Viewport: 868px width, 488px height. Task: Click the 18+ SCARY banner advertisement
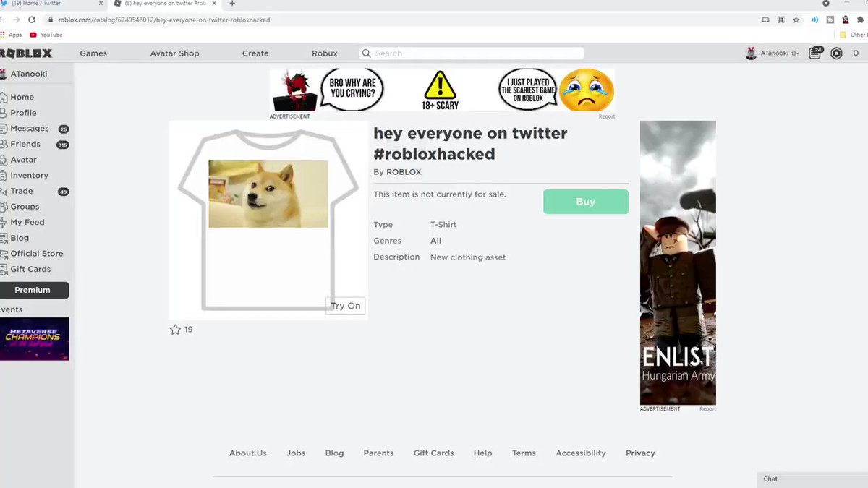442,90
